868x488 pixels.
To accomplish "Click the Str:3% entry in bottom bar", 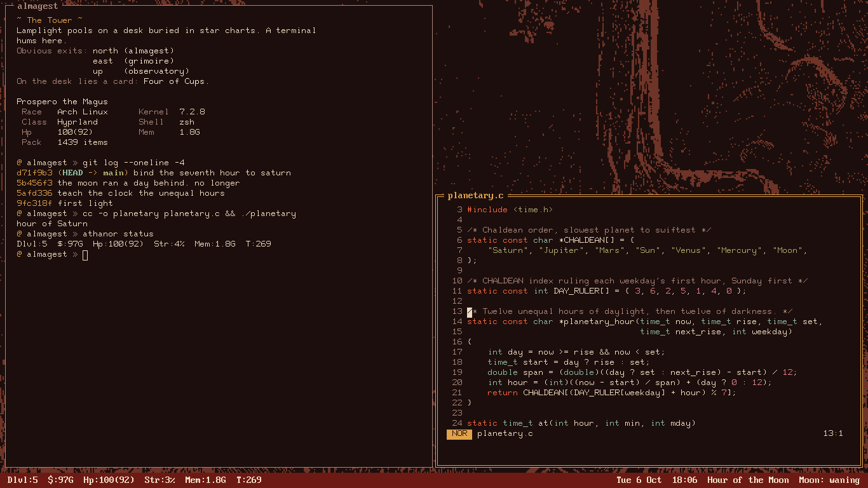I will 160,480.
